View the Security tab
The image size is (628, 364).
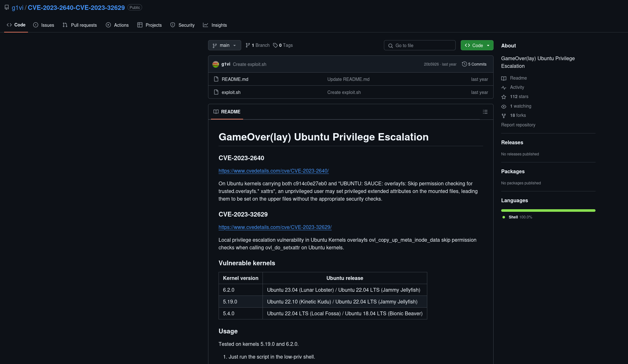pos(182,25)
